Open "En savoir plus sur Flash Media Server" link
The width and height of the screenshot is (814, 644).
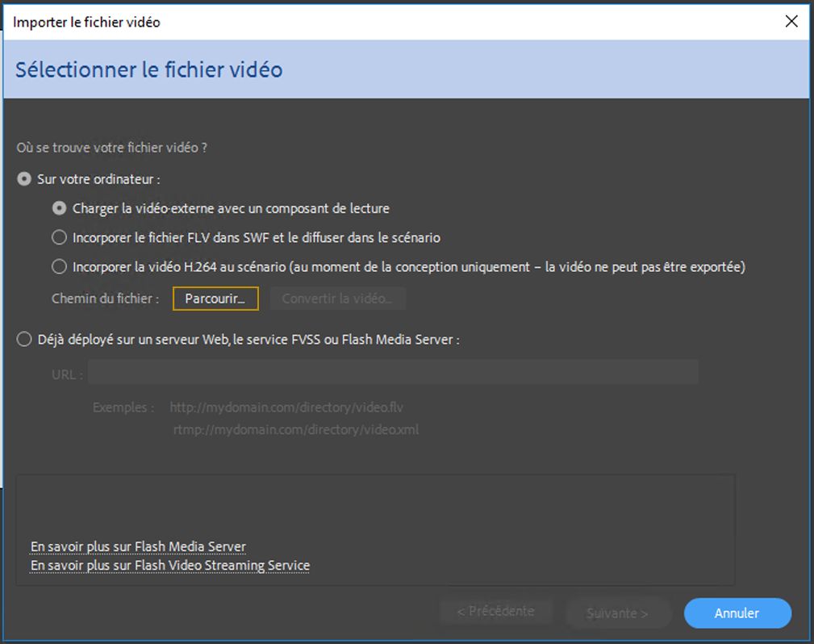pyautogui.click(x=138, y=547)
